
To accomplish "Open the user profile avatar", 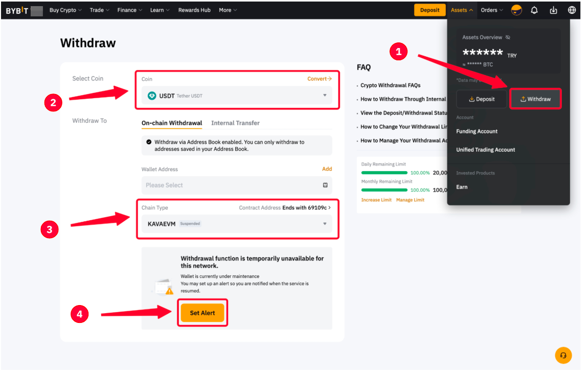I will [x=516, y=10].
